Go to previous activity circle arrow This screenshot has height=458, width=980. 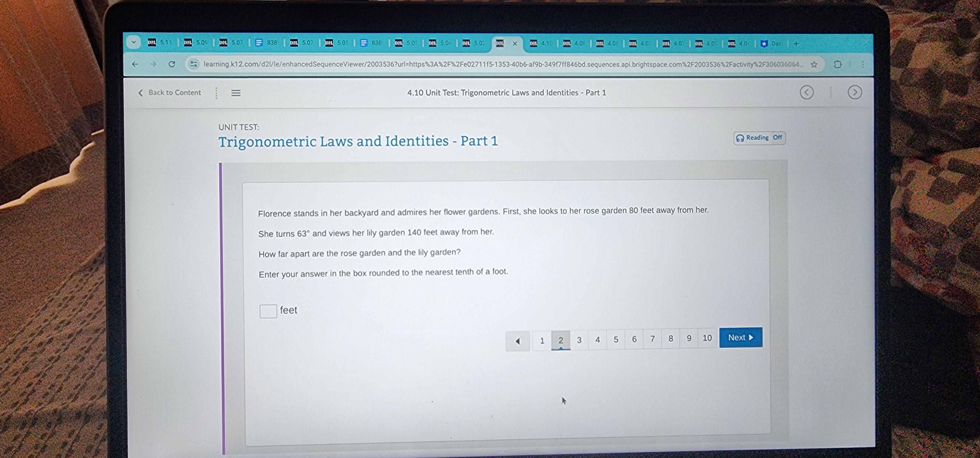807,92
